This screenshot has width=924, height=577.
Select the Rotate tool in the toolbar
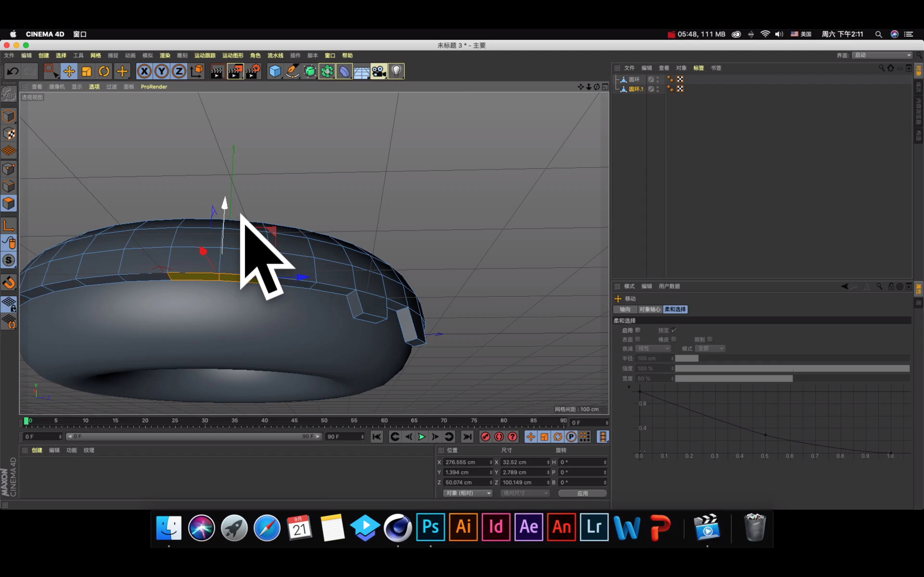tap(104, 71)
